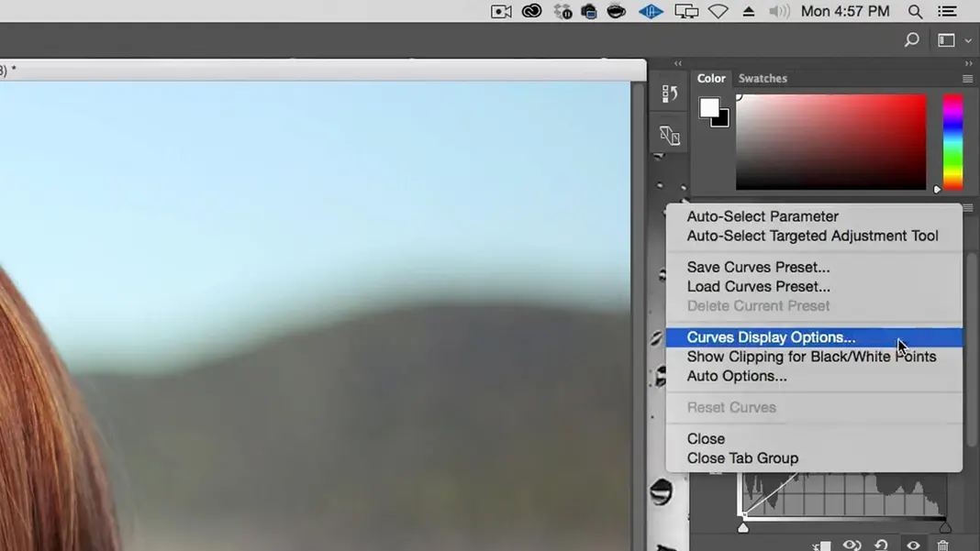Click the curves graph histogram area
Viewport: 980px width, 551px height.
844,493
